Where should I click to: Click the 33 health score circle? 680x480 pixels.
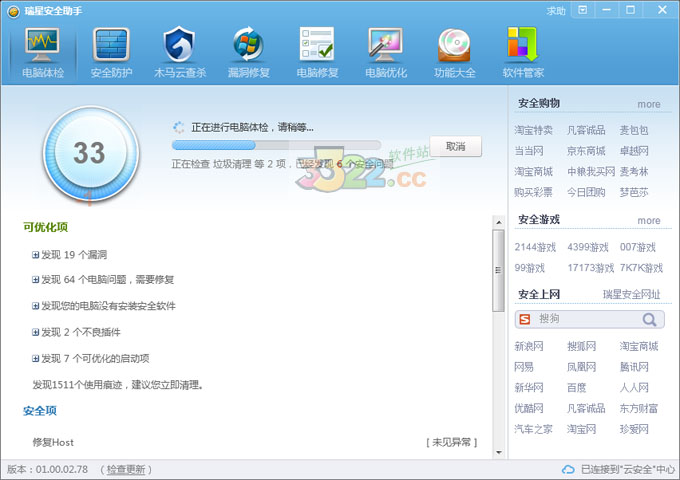[91, 153]
